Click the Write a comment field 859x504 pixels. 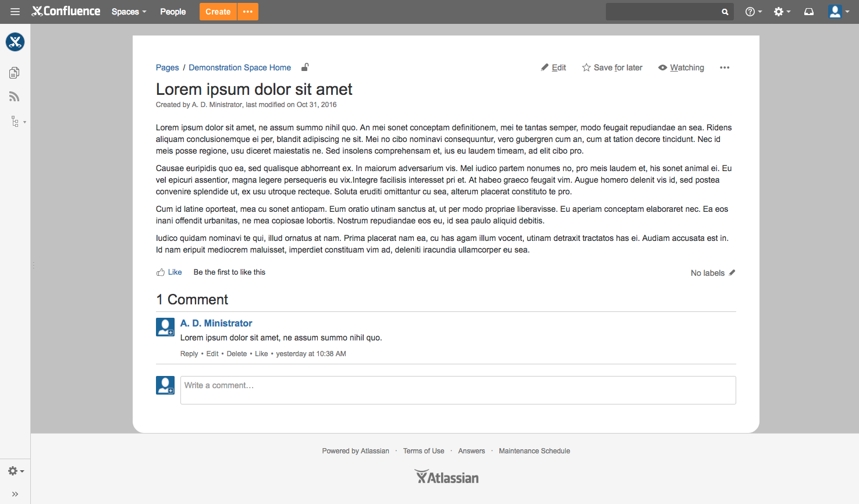457,390
